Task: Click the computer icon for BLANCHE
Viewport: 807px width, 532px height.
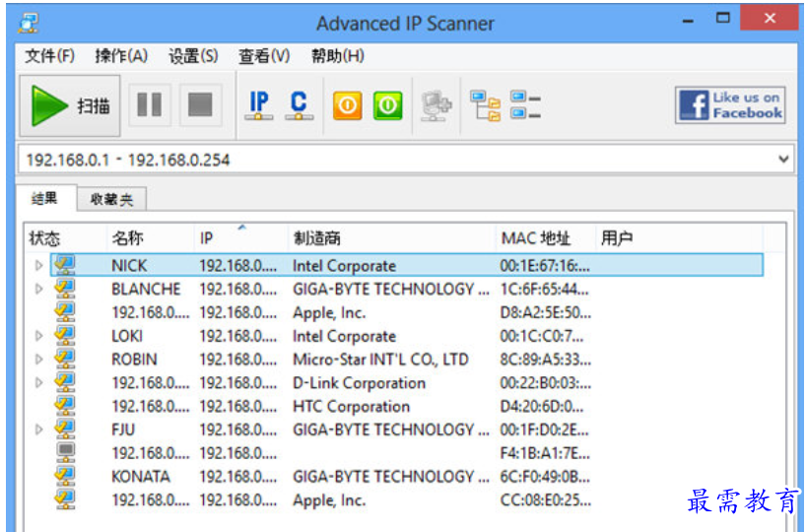Action: point(65,289)
